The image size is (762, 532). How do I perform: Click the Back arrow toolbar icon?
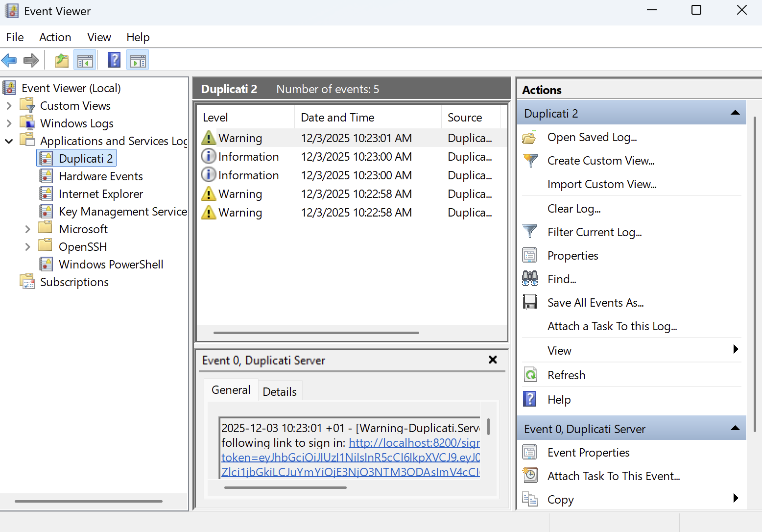pos(9,60)
